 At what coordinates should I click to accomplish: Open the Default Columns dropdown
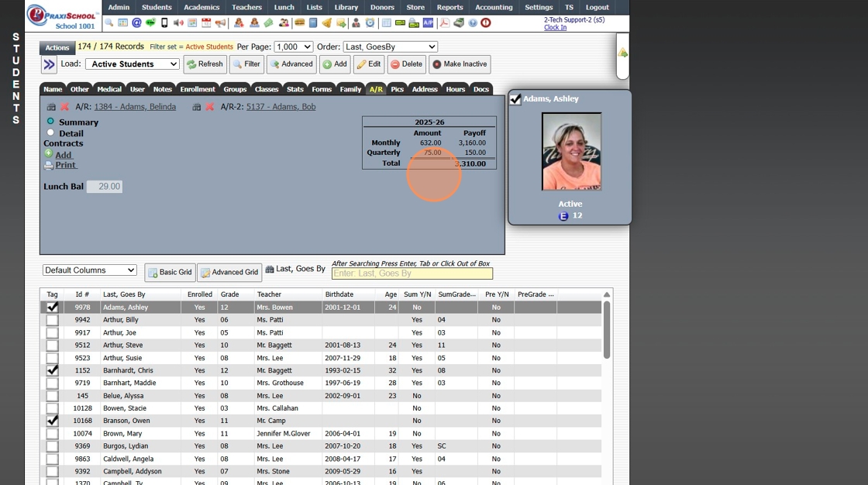point(90,270)
